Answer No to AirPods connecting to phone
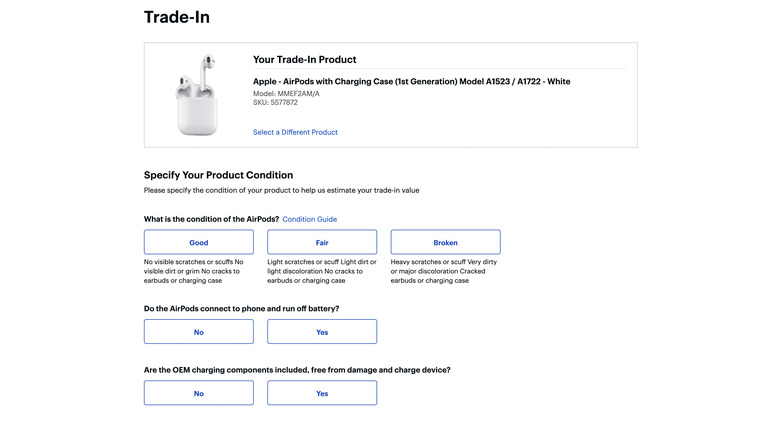 pyautogui.click(x=199, y=332)
